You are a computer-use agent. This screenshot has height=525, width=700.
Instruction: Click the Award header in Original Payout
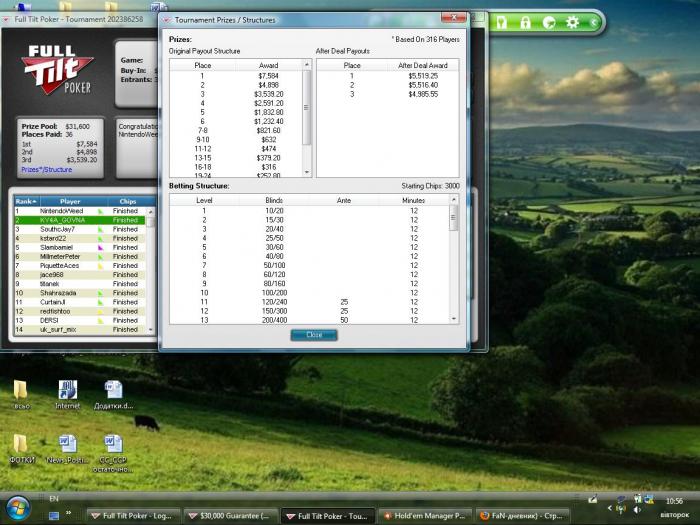click(x=268, y=65)
